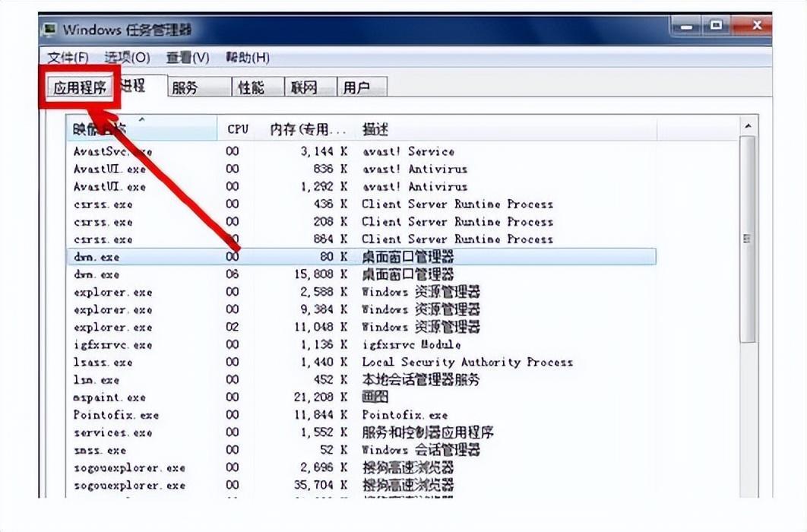Open the 选项(O) menu

127,58
